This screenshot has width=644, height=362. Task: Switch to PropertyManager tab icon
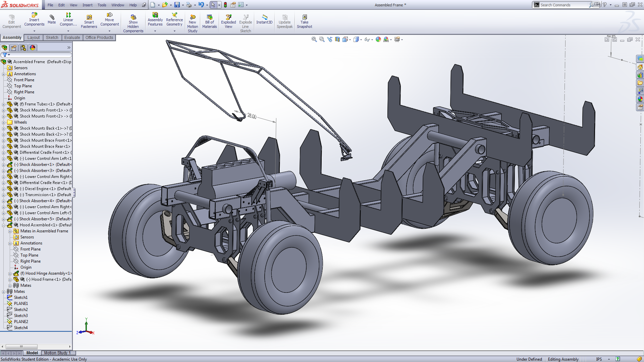pos(14,48)
